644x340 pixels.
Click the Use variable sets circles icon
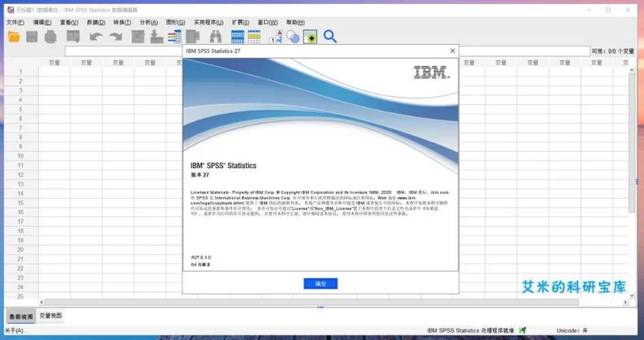coord(293,37)
